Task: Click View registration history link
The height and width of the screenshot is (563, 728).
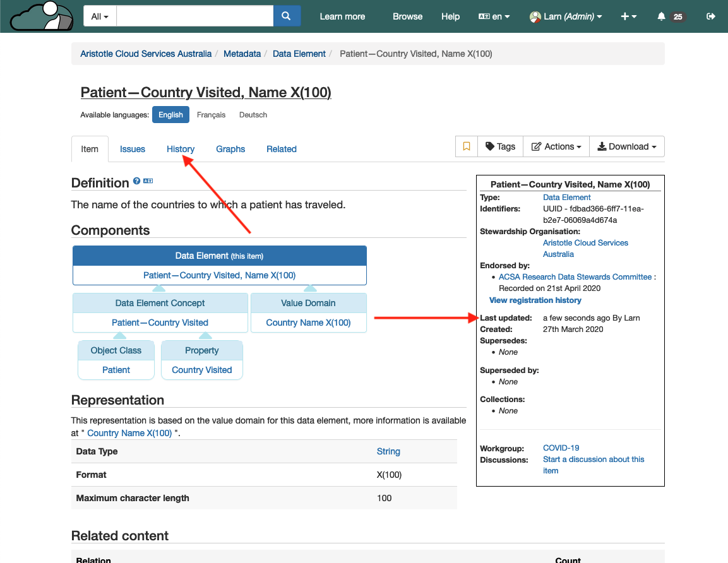Action: 535,300
